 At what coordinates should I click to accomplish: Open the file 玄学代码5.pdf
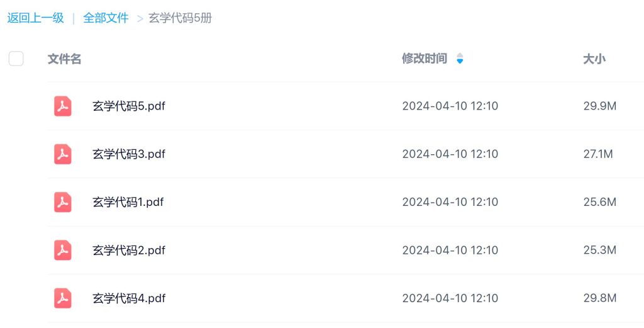129,106
